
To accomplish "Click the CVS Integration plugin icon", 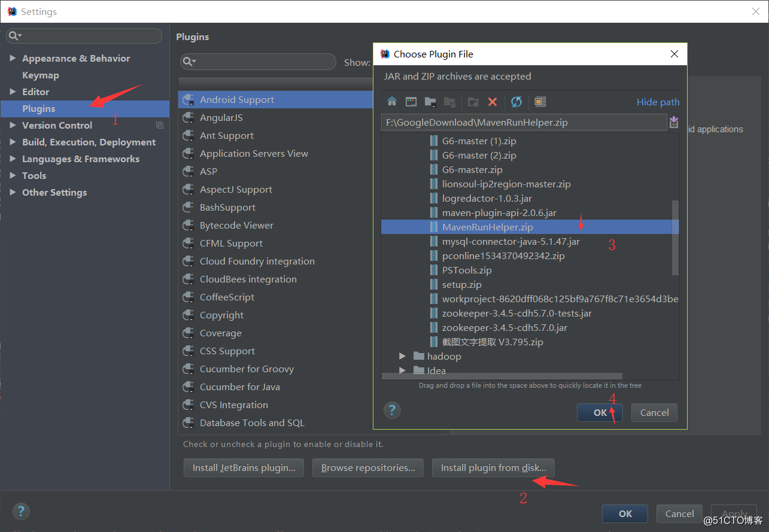I will [189, 405].
